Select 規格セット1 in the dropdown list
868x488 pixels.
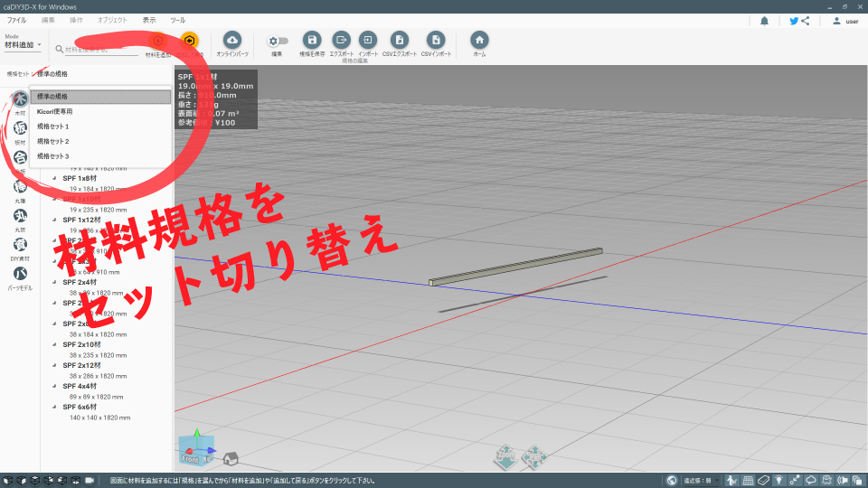coord(100,127)
